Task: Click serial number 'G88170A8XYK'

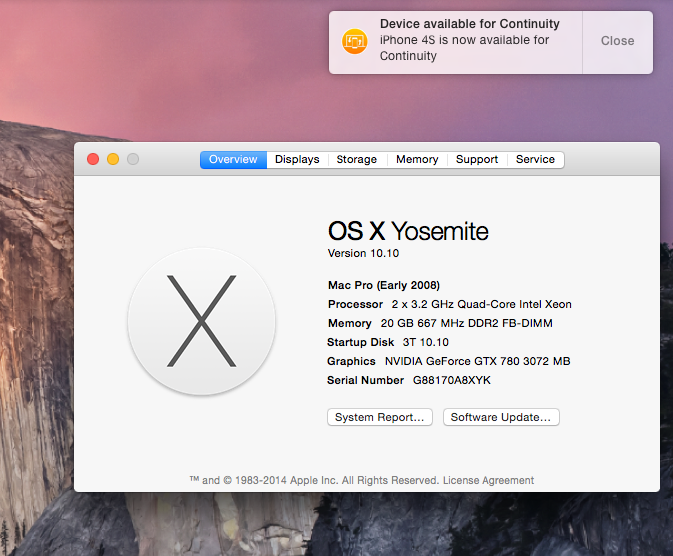Action: coord(452,380)
